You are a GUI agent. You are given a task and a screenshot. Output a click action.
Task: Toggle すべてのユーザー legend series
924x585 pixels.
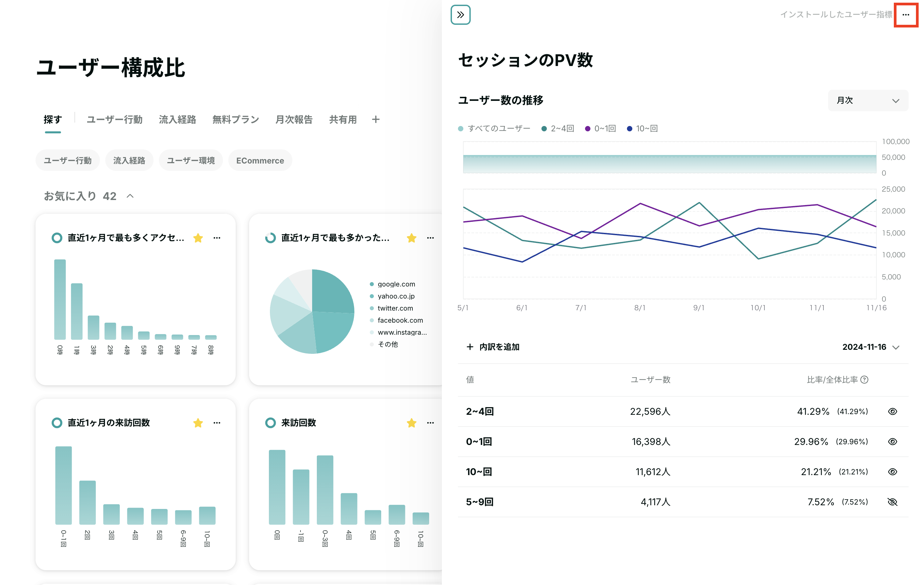(494, 128)
